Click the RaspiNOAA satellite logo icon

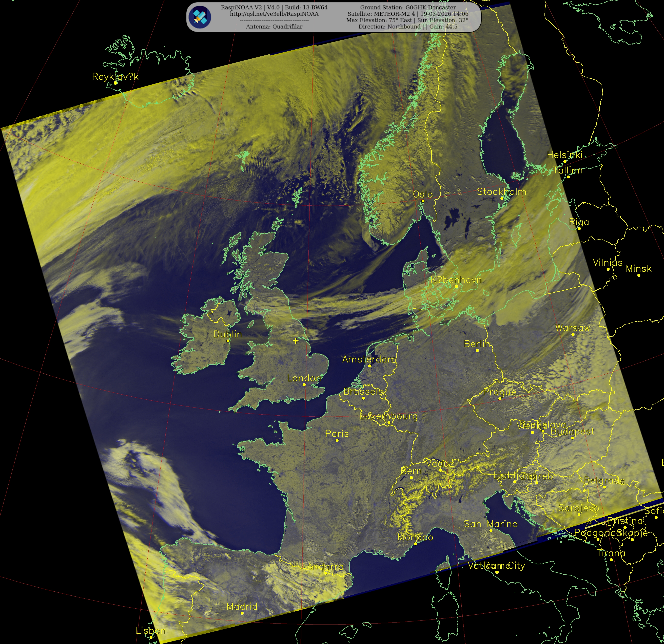200,17
